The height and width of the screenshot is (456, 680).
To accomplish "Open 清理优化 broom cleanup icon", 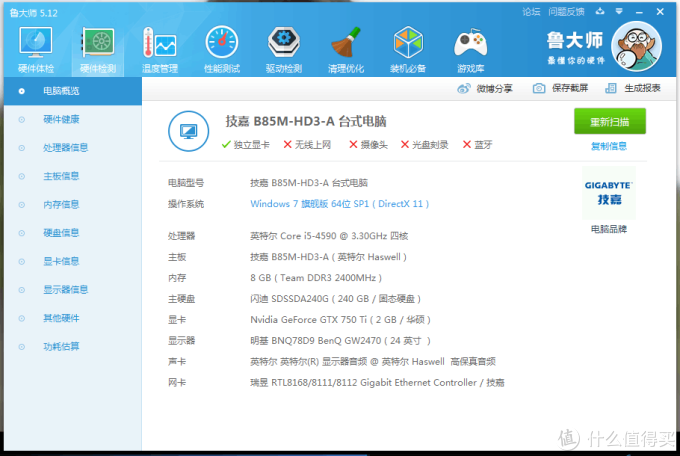I will coord(346,49).
